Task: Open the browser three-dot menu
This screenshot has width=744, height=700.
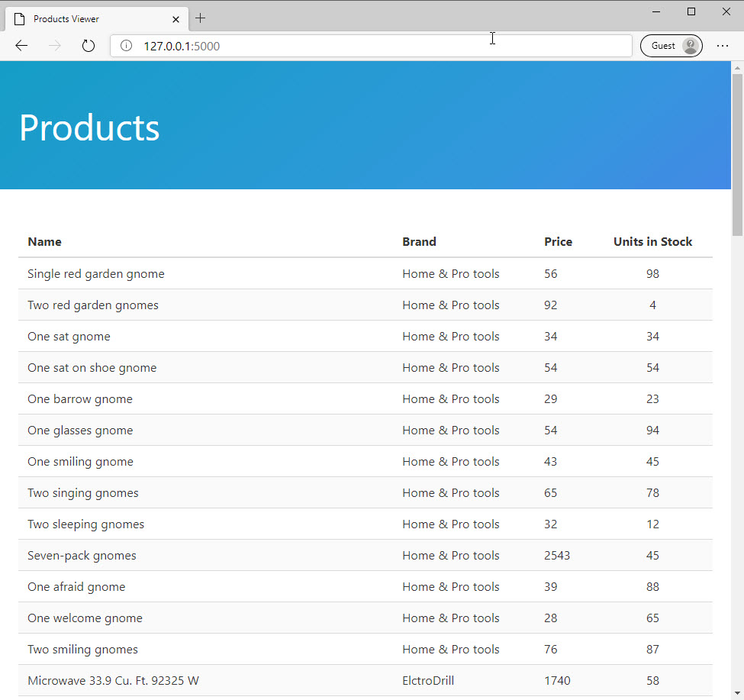Action: [x=722, y=46]
